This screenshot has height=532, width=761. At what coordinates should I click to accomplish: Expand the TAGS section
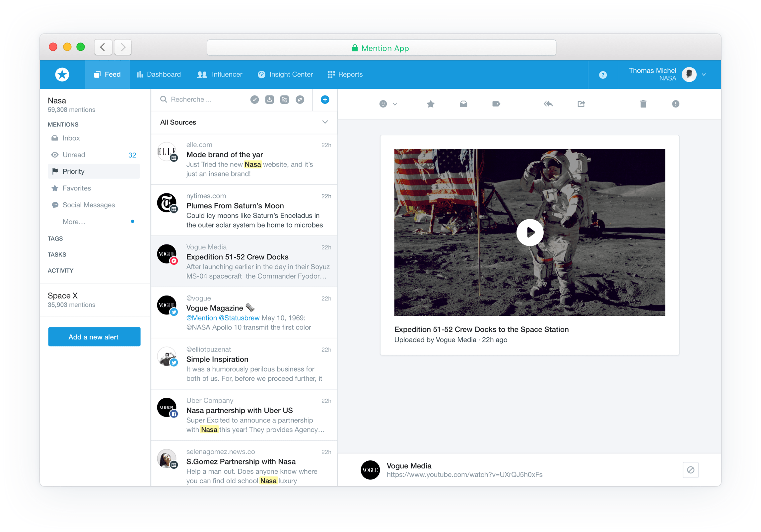[55, 238]
